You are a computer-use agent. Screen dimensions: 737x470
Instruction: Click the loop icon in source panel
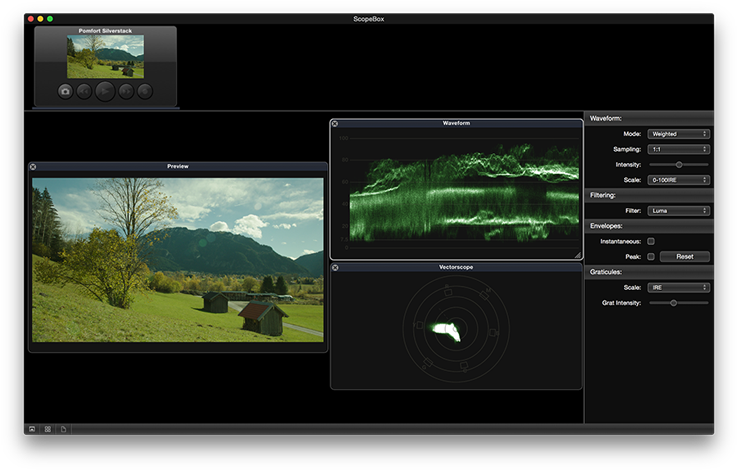tap(146, 91)
